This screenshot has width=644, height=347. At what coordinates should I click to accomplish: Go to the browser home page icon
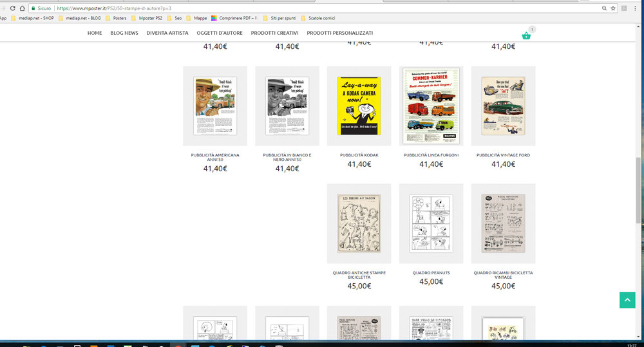[22, 8]
